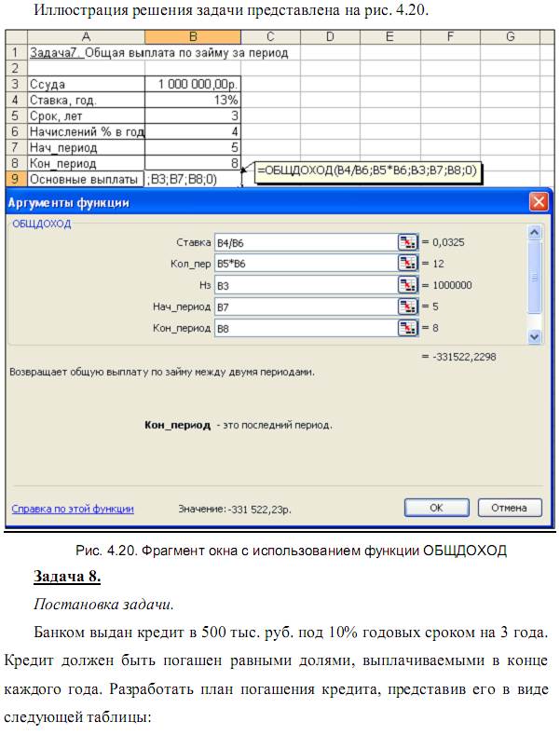Image resolution: width=560 pixels, height=735 pixels.
Task: Close the Аргументы функции dialog
Action: pyautogui.click(x=538, y=202)
